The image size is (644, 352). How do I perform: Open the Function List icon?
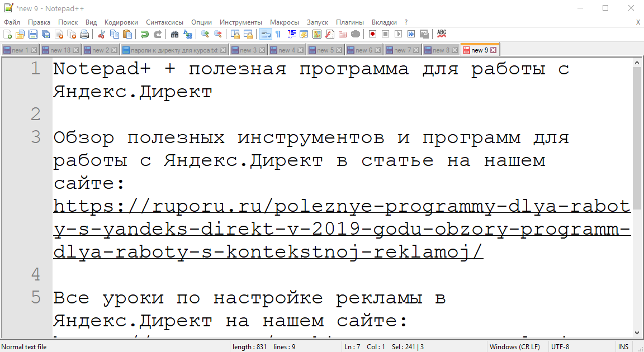(x=330, y=34)
